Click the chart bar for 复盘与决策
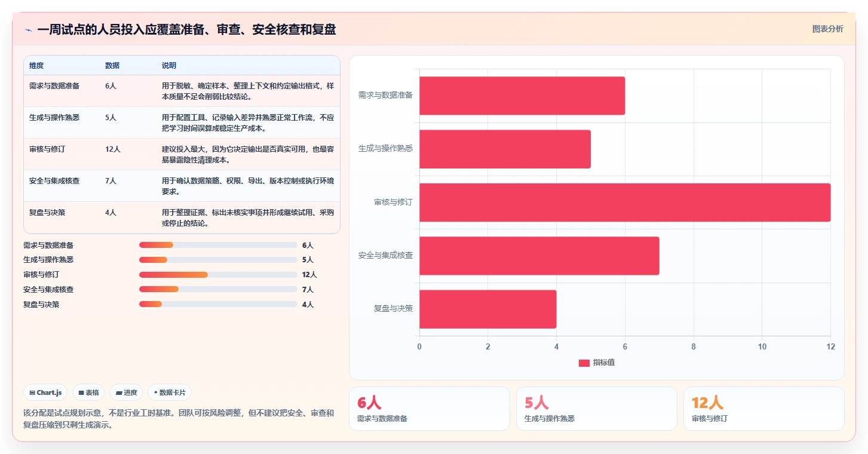Viewport: 868px width, 454px height. (487, 309)
